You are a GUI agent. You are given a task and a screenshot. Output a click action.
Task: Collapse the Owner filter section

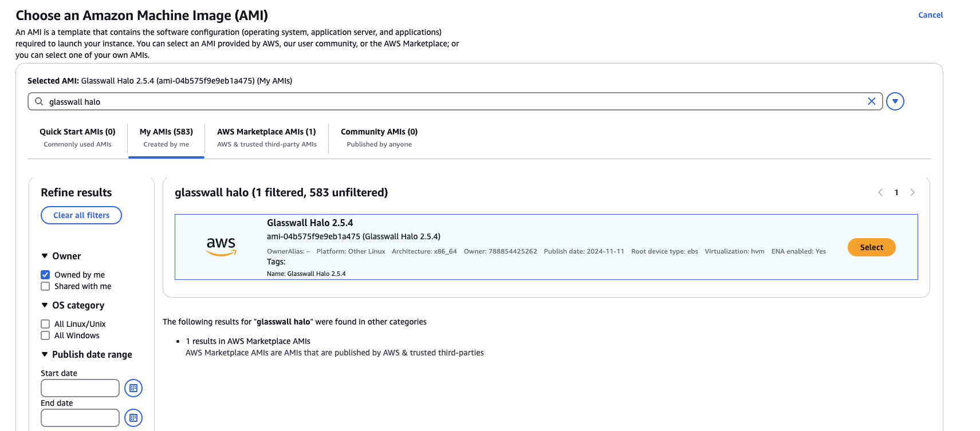(x=45, y=256)
